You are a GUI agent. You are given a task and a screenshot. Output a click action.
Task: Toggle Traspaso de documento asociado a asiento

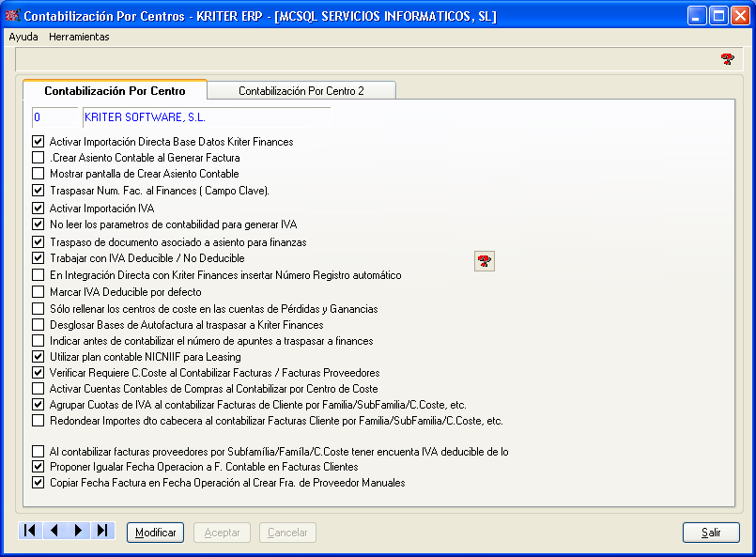coord(39,242)
